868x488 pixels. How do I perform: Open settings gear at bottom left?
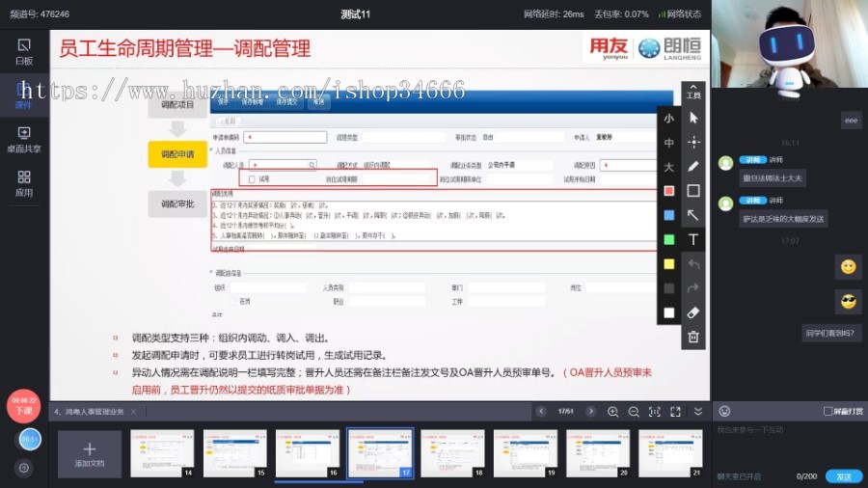pos(24,468)
